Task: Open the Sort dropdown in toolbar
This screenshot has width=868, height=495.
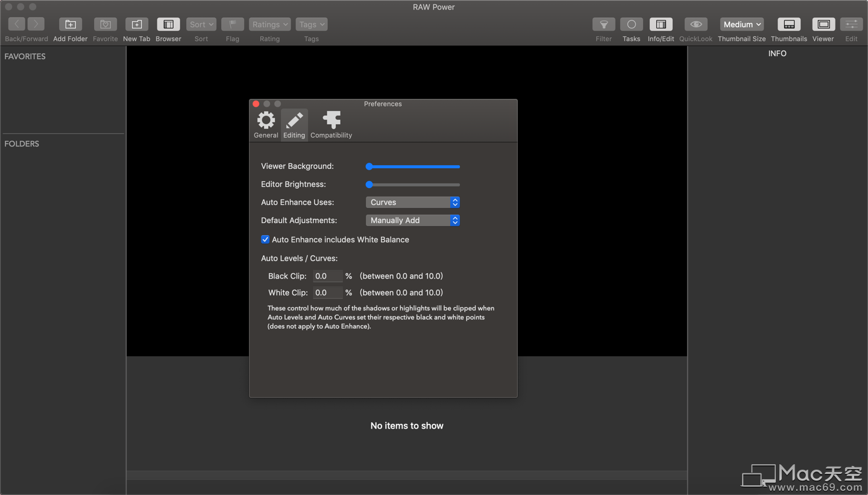Action: (x=201, y=24)
